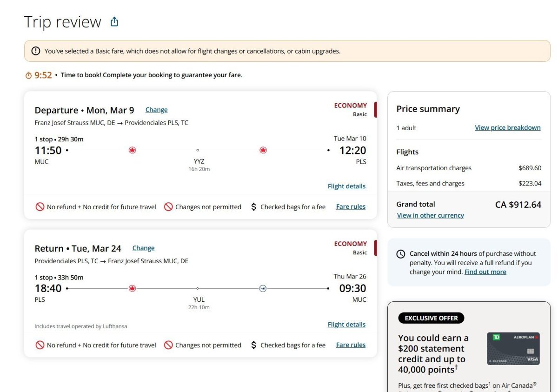This screenshot has height=392, width=558.
Task: Change the Tue, Mar 24 return flight
Action: [143, 248]
